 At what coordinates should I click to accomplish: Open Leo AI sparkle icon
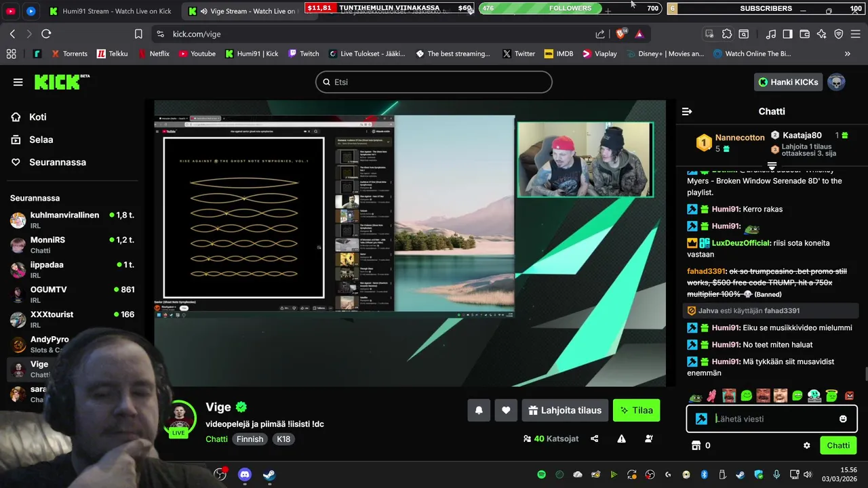click(822, 34)
